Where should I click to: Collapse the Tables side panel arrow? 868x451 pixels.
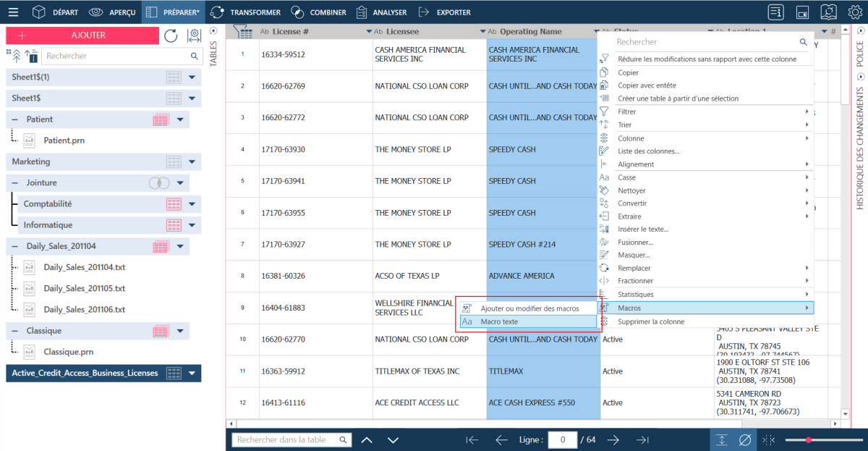[213, 31]
